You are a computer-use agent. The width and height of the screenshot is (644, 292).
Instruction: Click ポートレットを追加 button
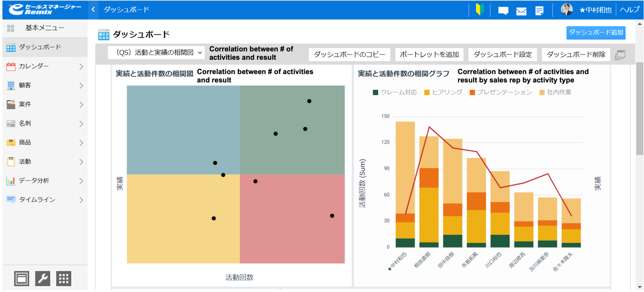(429, 54)
